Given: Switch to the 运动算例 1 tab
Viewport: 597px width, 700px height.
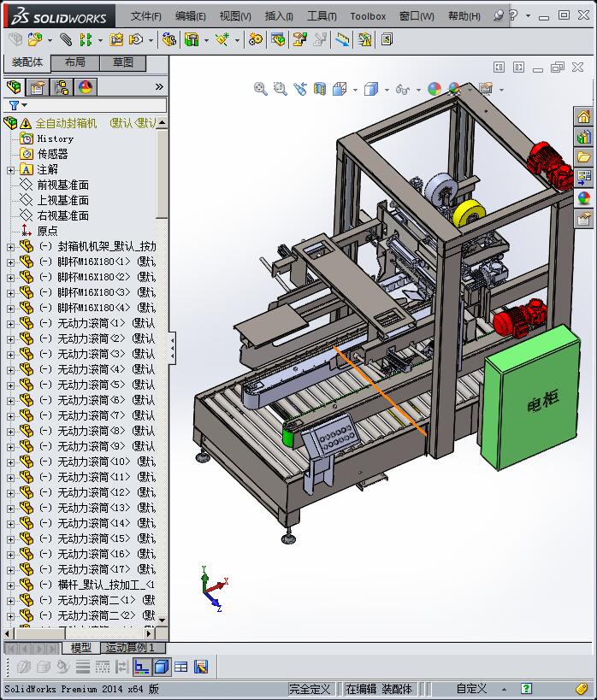Looking at the screenshot, I should tap(131, 648).
